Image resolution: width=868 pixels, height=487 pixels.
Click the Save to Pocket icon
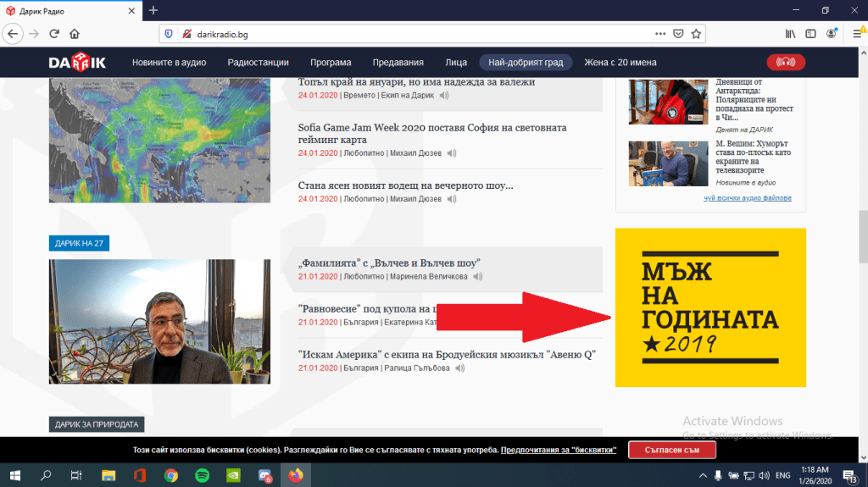pos(678,34)
